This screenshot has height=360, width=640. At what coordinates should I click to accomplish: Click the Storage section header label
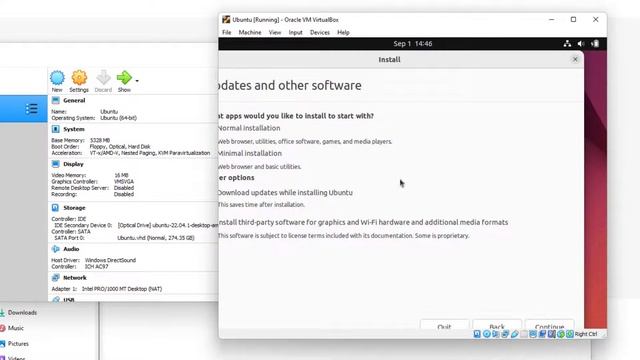tap(74, 208)
